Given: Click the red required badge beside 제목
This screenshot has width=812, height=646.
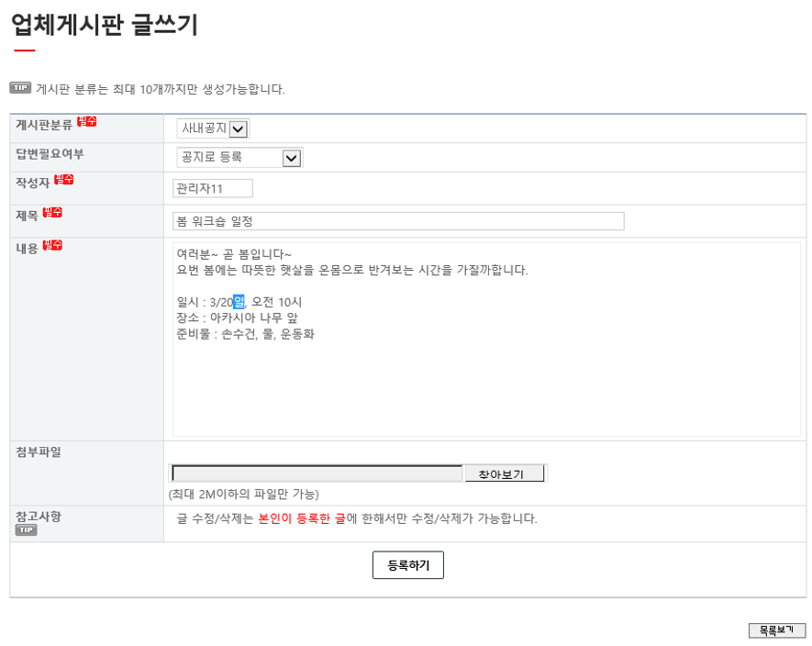Looking at the screenshot, I should click(52, 213).
